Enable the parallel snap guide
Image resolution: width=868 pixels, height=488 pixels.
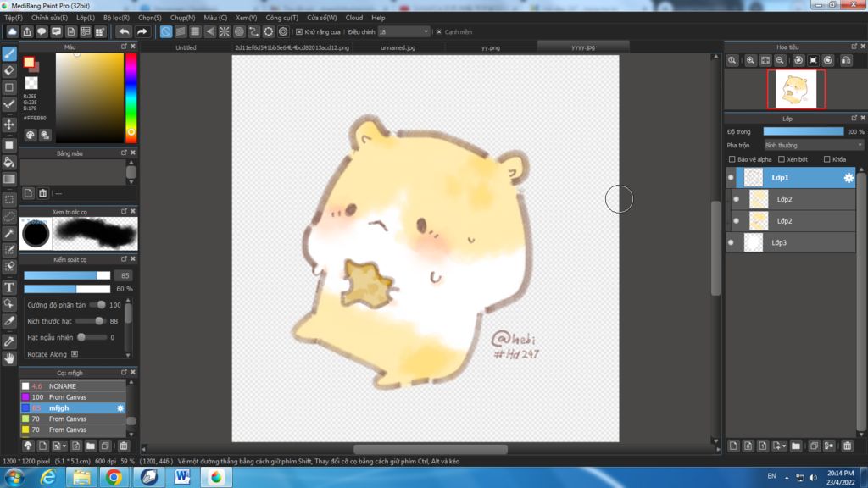coord(181,31)
